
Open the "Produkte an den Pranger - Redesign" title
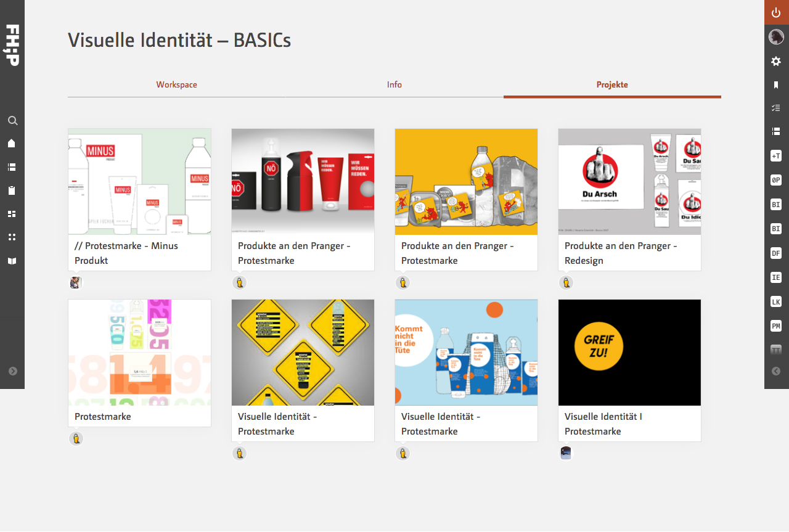pyautogui.click(x=621, y=253)
